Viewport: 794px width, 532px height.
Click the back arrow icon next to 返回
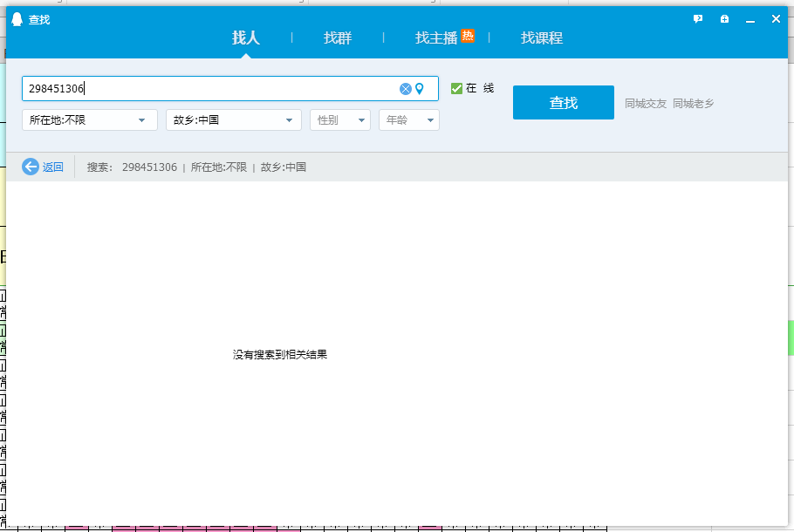point(31,167)
